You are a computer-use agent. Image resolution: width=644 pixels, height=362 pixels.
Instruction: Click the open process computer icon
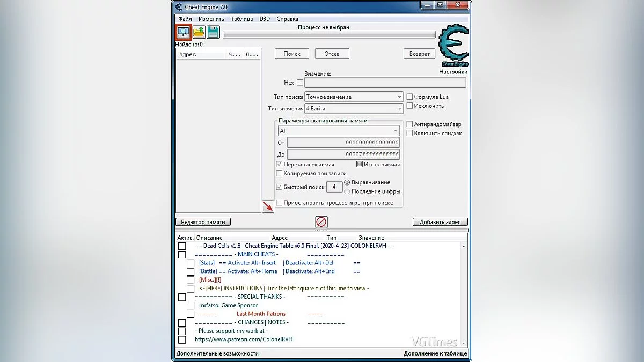[x=184, y=32]
